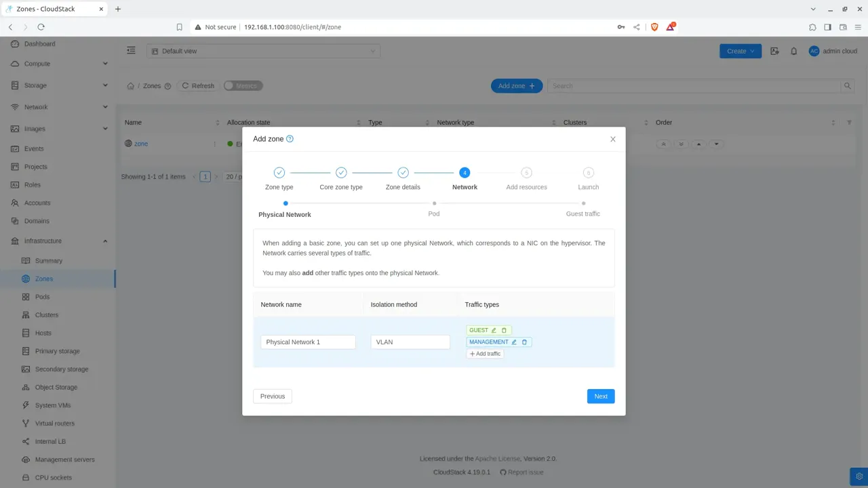Viewport: 868px width, 488px height.
Task: Click Add traffic button
Action: (485, 354)
